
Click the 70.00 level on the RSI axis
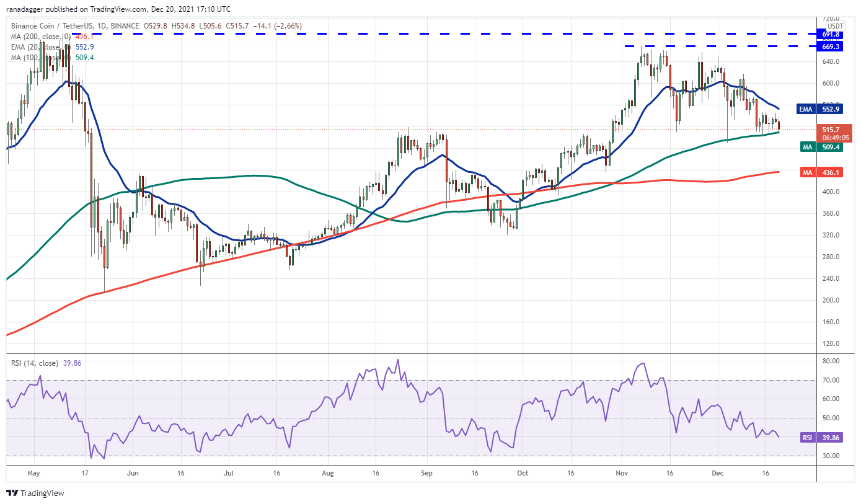pyautogui.click(x=831, y=380)
